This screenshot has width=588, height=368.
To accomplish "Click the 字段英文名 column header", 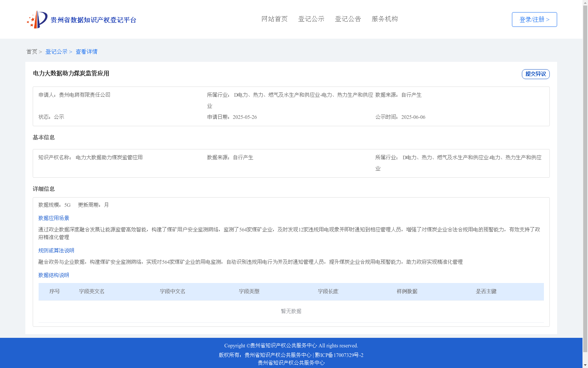I will [92, 291].
